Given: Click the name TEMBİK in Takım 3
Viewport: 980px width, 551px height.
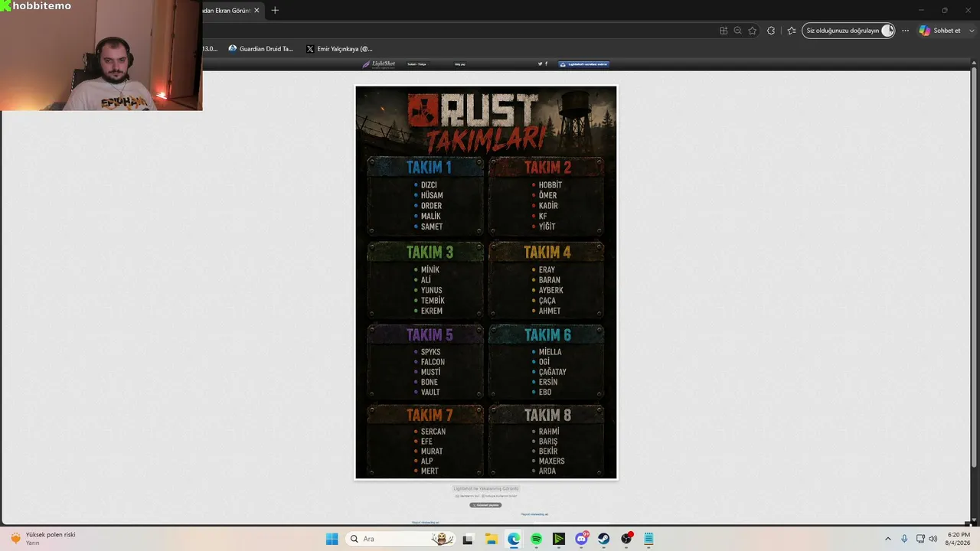Looking at the screenshot, I should click(433, 301).
